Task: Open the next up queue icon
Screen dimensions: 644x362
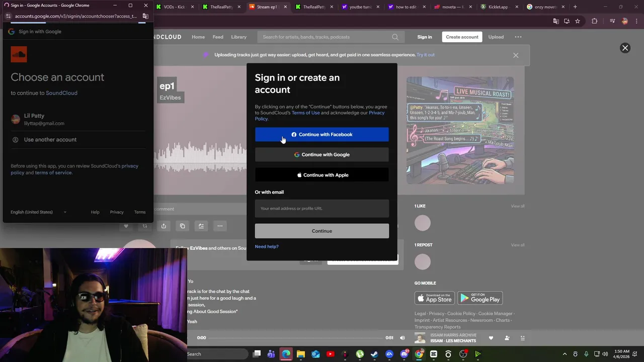Action: click(523, 338)
